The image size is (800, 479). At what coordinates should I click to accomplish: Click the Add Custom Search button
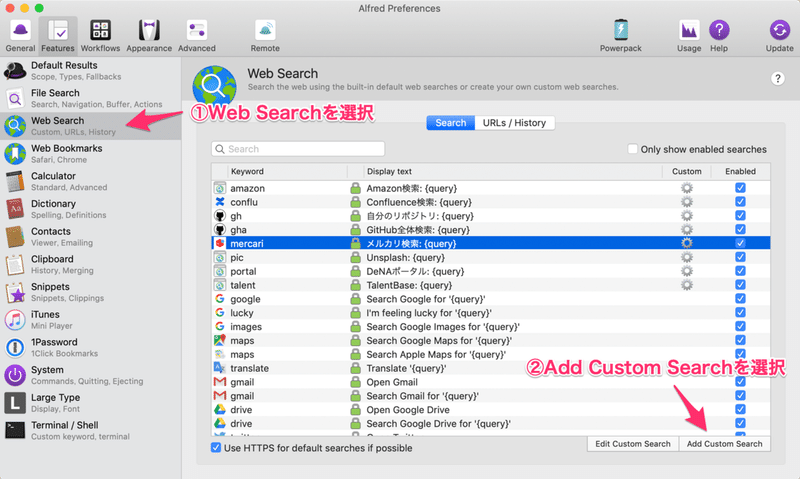pyautogui.click(x=724, y=444)
